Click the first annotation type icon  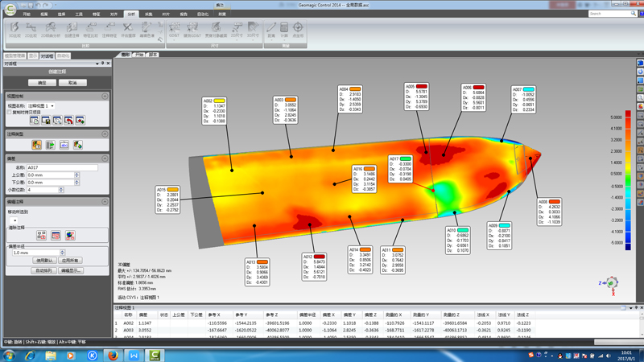pos(36,146)
